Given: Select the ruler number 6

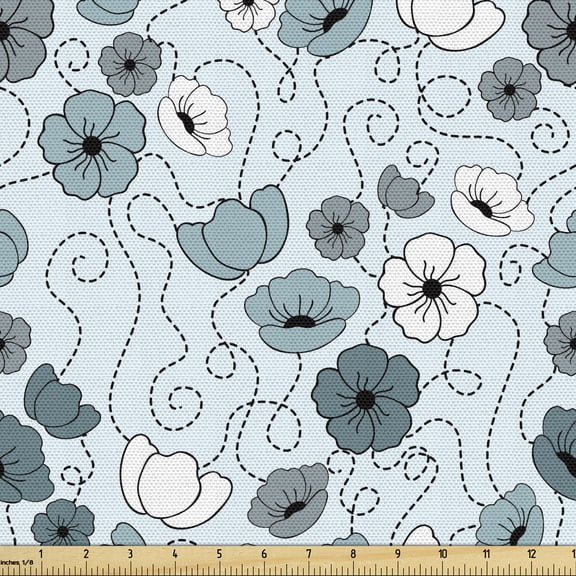Looking at the screenshot, I should click(264, 554).
